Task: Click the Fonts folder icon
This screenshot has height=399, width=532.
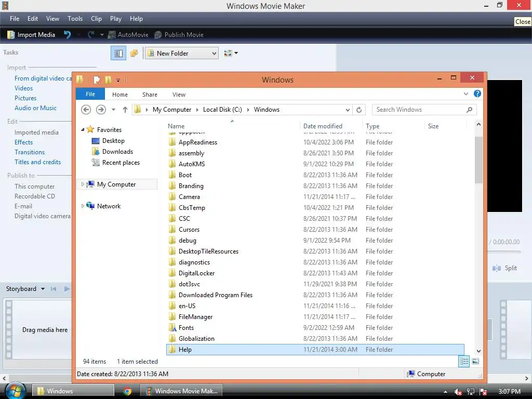Action: (x=172, y=328)
